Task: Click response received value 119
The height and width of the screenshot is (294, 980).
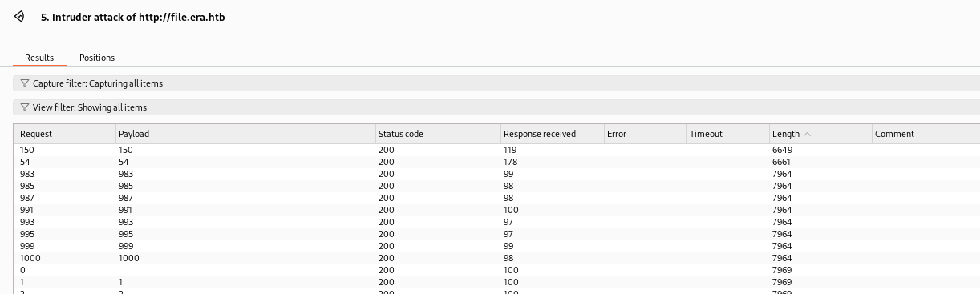Action: point(511,150)
